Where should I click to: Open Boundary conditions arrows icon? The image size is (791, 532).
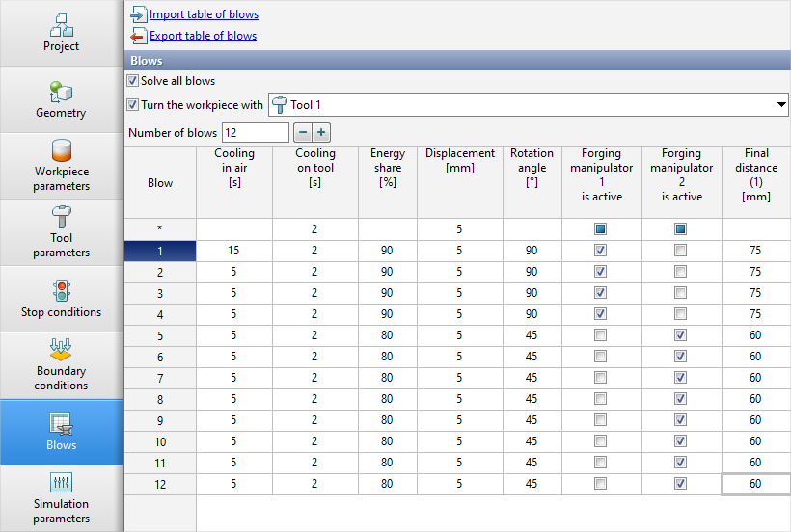pos(62,350)
